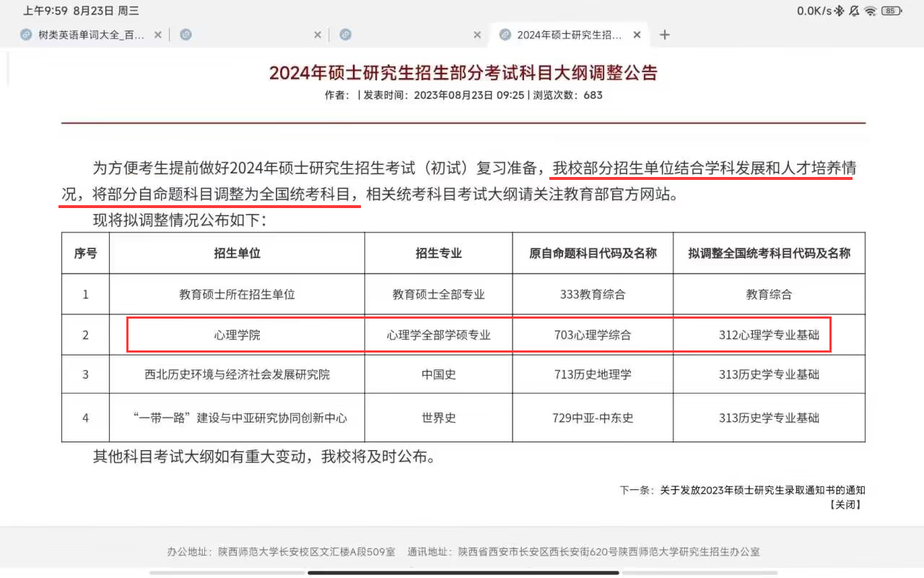Close the second untitled tab
Image resolution: width=924 pixels, height=578 pixels.
click(318, 35)
